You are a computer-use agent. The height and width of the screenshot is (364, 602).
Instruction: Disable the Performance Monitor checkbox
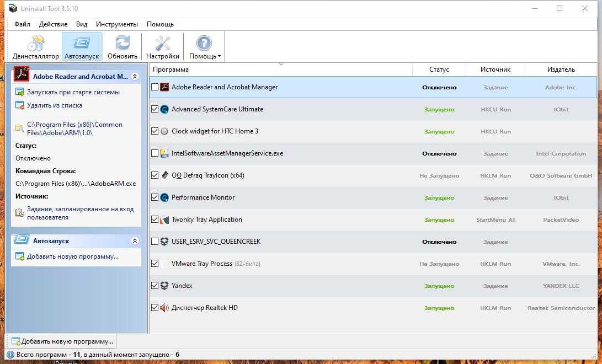click(155, 197)
